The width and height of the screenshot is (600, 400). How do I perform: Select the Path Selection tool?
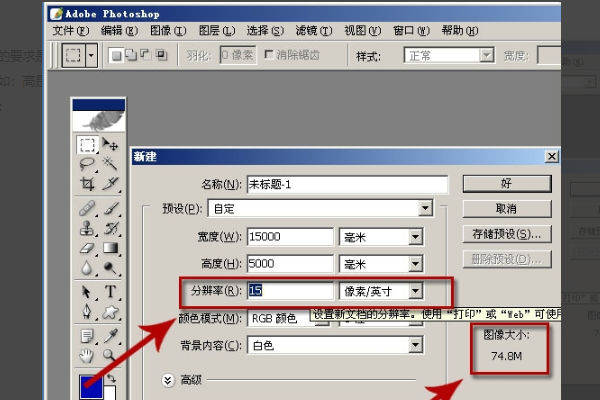(87, 292)
